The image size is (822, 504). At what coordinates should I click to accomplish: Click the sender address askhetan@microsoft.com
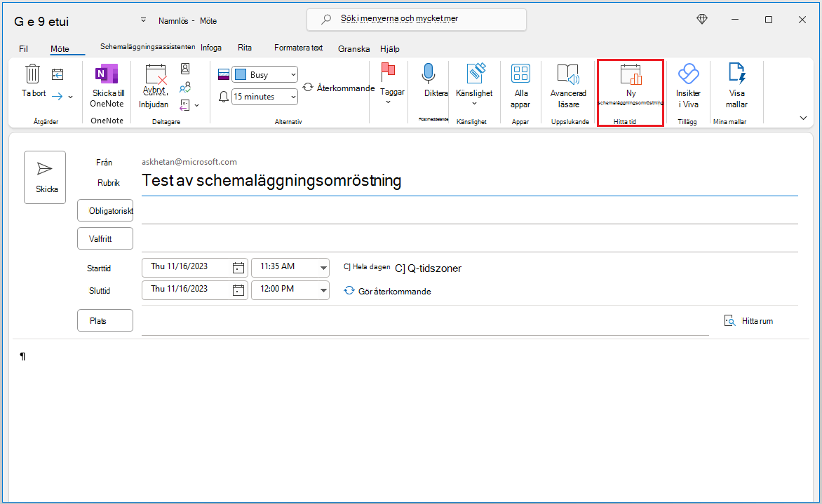pyautogui.click(x=189, y=162)
